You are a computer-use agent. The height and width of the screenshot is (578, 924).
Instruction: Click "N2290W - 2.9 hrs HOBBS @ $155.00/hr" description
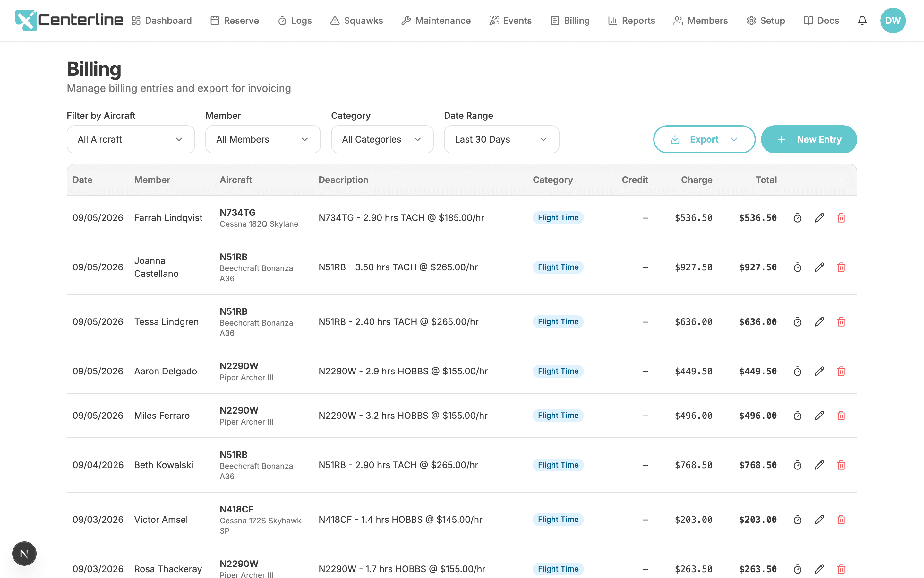(403, 371)
